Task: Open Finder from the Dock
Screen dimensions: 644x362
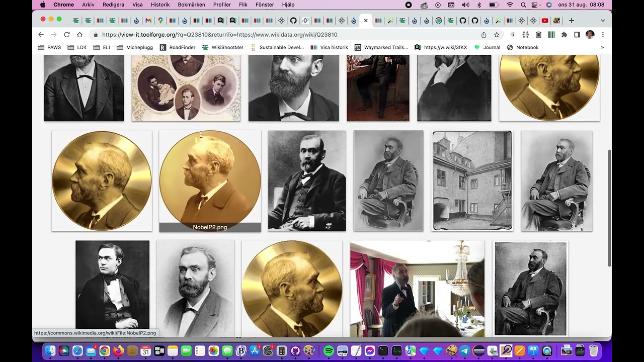Action: [50, 351]
